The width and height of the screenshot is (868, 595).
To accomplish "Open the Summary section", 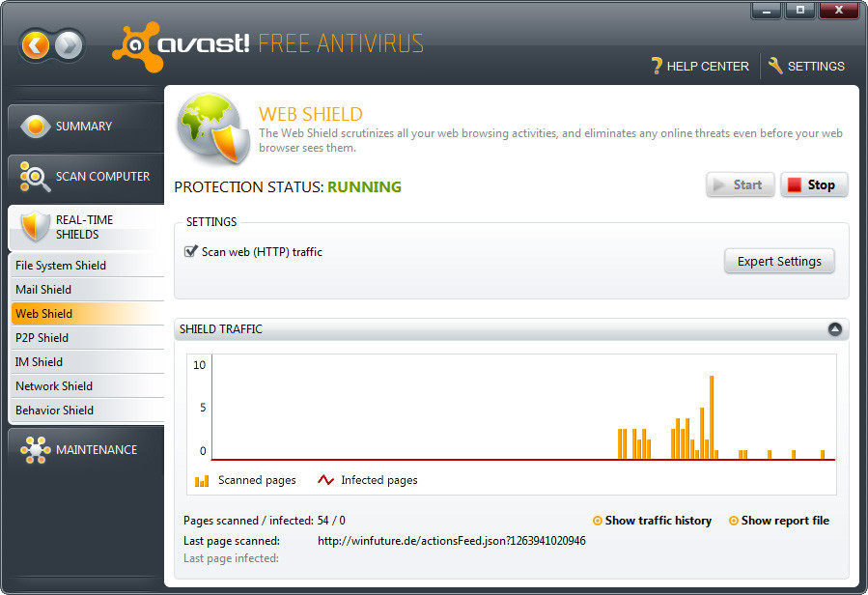I will pos(86,127).
